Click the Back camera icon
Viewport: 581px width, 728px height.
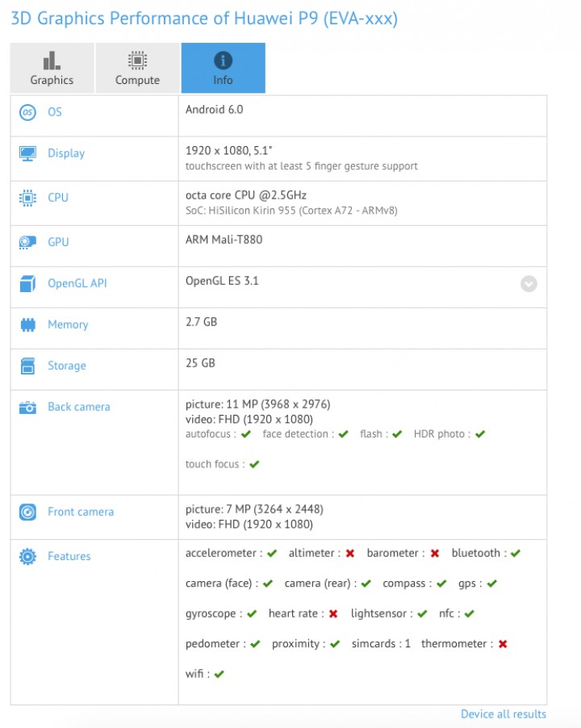point(28,407)
